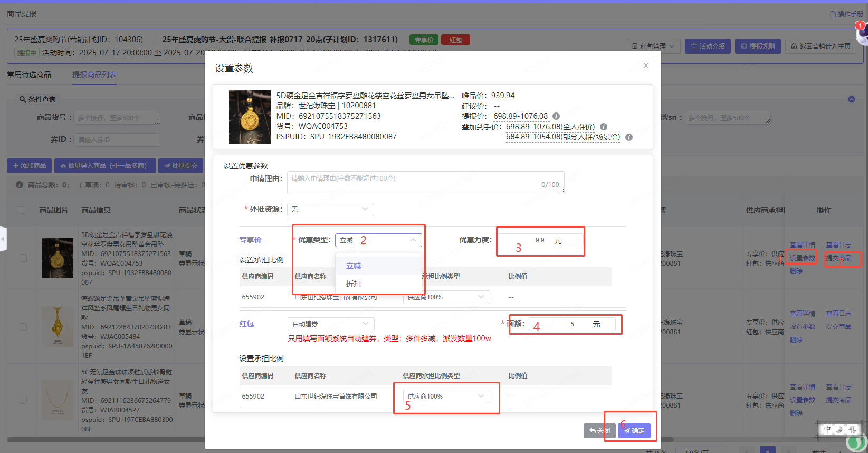This screenshot has height=453, width=868.
Task: Collapse the 条件查询 panel via blue arrow icon
Action: coord(851,99)
